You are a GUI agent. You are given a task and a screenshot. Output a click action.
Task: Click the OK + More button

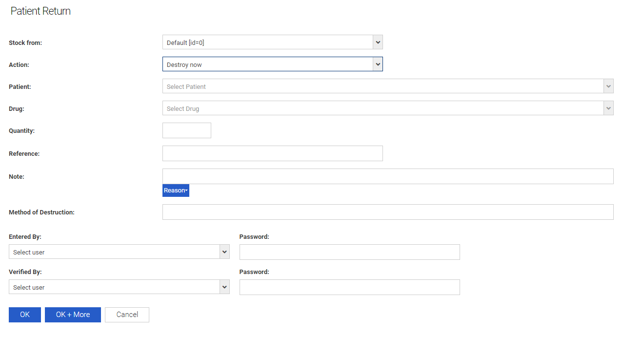click(73, 315)
